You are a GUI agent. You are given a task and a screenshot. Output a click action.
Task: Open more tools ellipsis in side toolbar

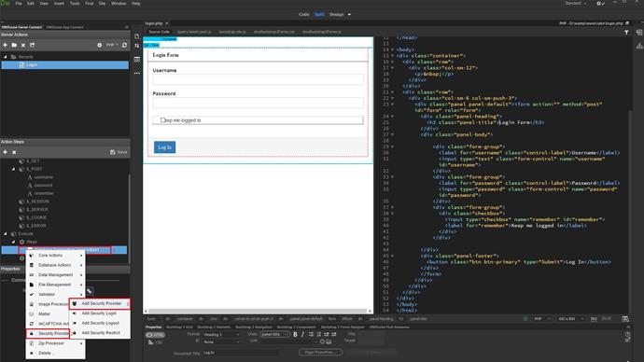pyautogui.click(x=137, y=73)
